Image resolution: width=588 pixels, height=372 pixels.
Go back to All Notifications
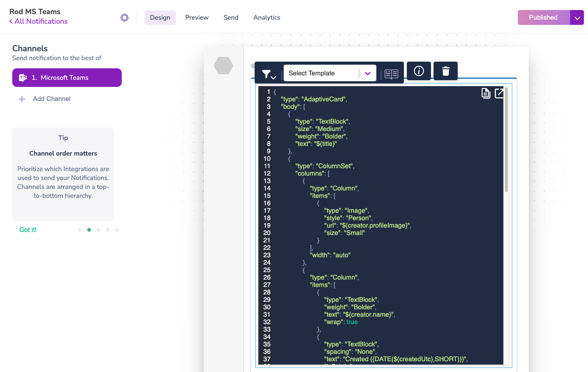pos(41,22)
